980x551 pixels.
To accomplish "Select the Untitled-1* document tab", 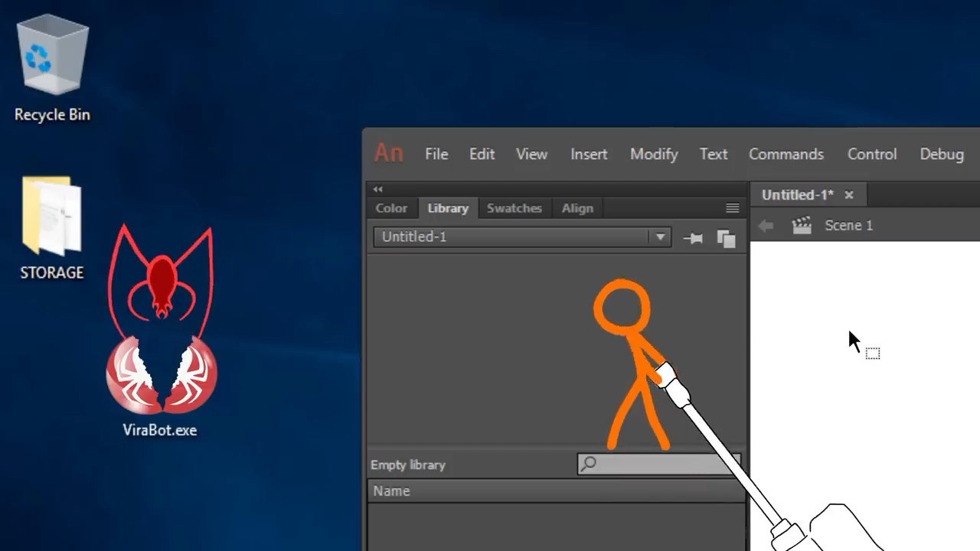I will pos(798,195).
